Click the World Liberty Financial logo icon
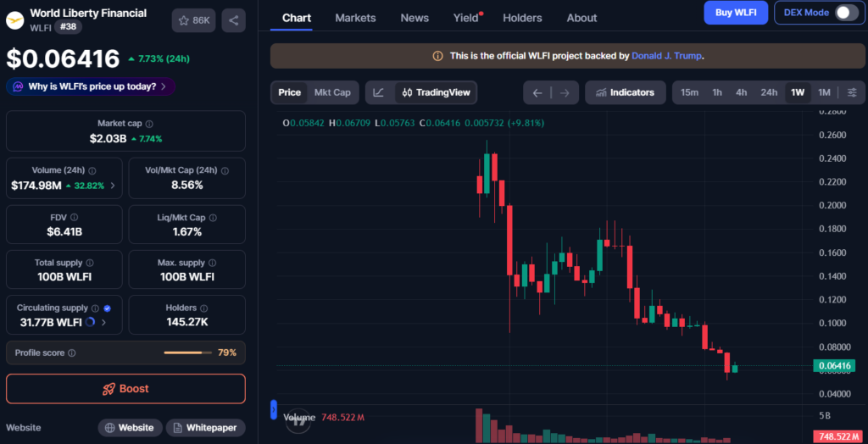 point(15,20)
